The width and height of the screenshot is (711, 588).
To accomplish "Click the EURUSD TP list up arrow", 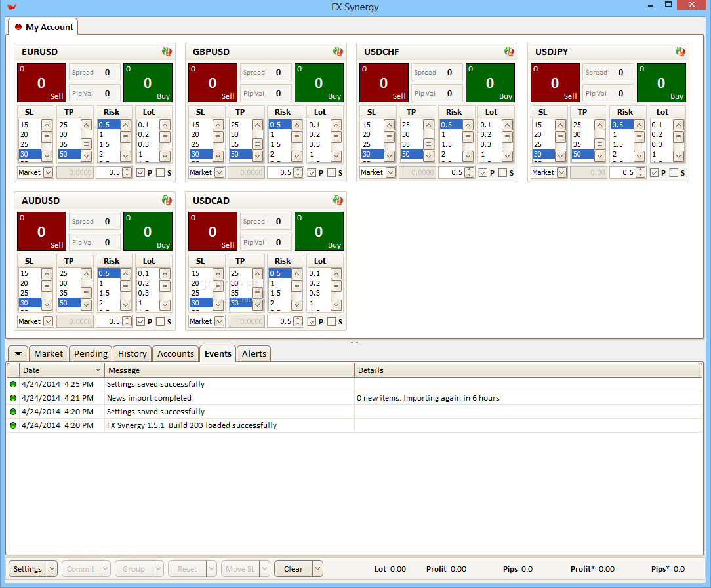I will click(x=86, y=125).
